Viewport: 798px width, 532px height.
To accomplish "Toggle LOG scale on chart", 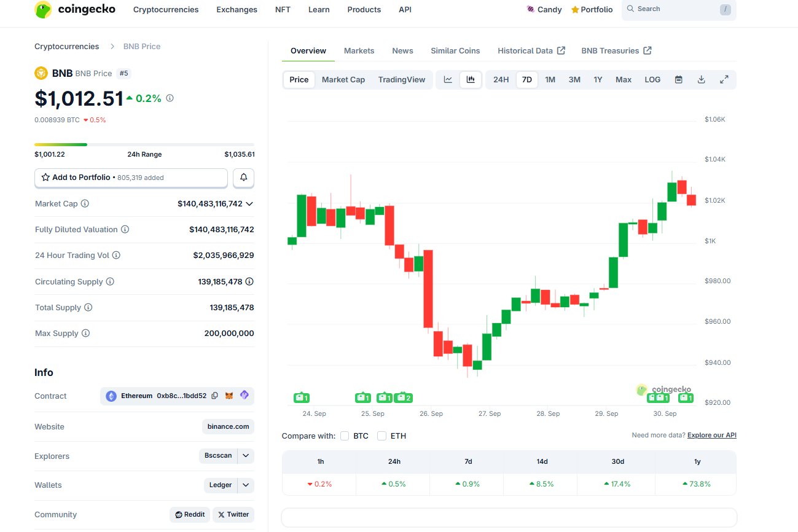I will (652, 80).
